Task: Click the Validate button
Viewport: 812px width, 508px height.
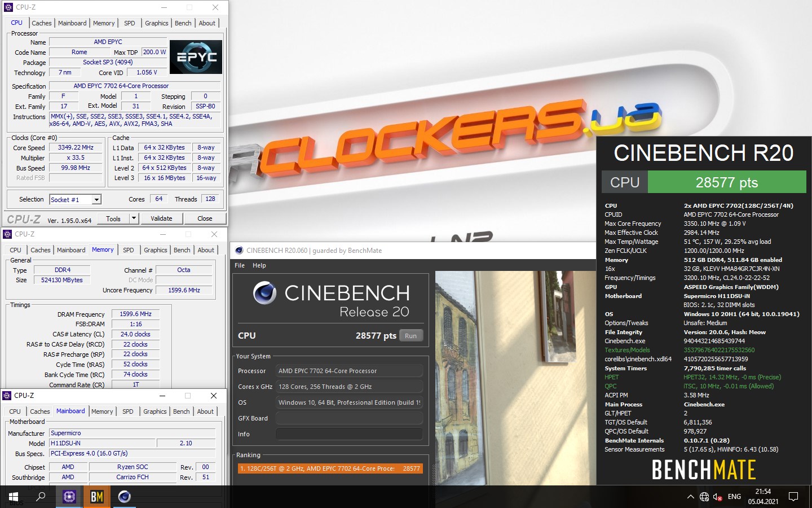Action: 161,218
